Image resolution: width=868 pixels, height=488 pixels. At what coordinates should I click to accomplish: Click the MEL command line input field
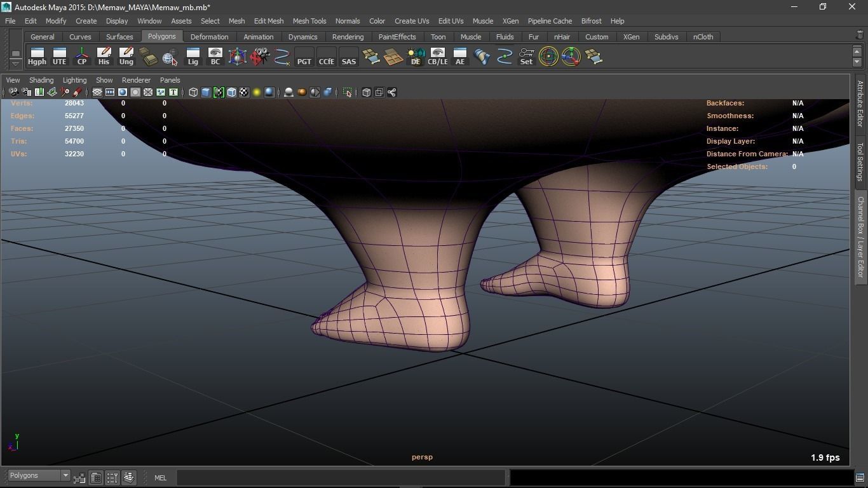coord(341,477)
